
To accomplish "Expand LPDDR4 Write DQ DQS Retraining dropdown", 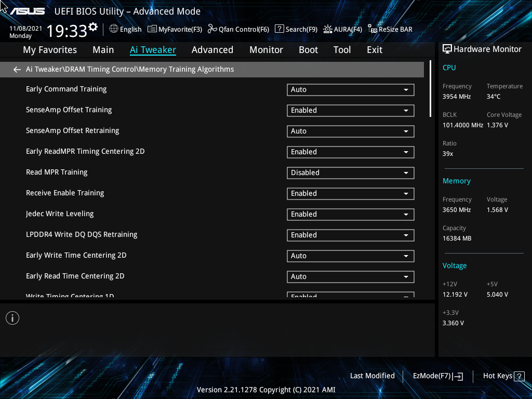I will (x=351, y=235).
